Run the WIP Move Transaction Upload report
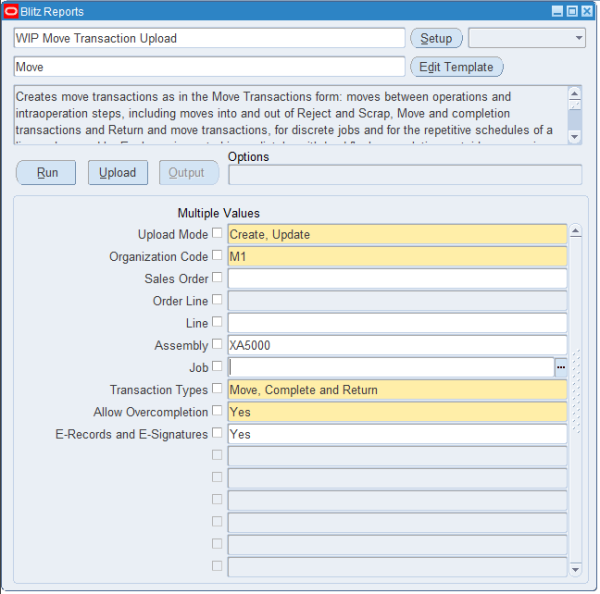The image size is (600, 594). [46, 173]
